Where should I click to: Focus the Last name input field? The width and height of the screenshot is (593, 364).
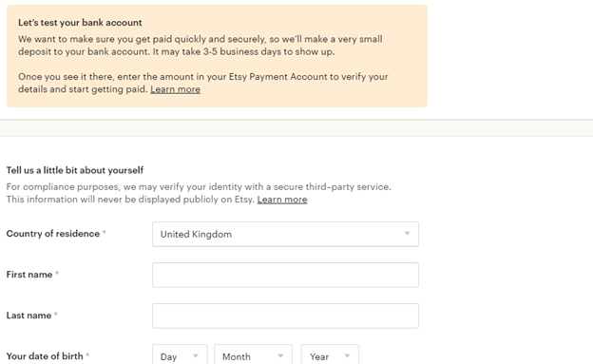285,316
